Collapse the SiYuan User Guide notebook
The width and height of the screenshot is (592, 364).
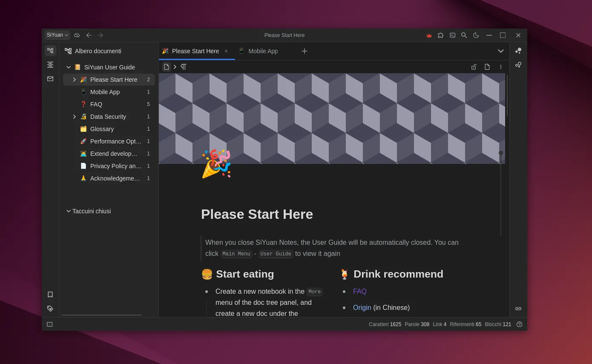click(x=69, y=67)
